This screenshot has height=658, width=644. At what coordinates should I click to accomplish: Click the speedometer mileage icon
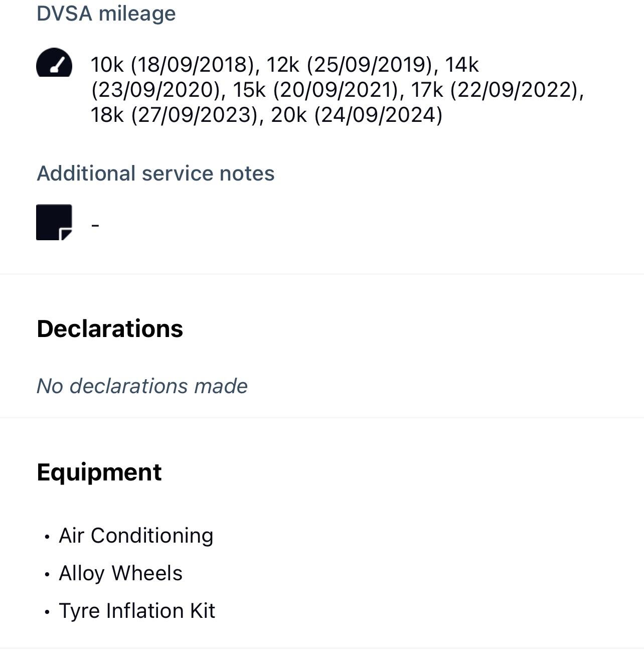(x=54, y=63)
